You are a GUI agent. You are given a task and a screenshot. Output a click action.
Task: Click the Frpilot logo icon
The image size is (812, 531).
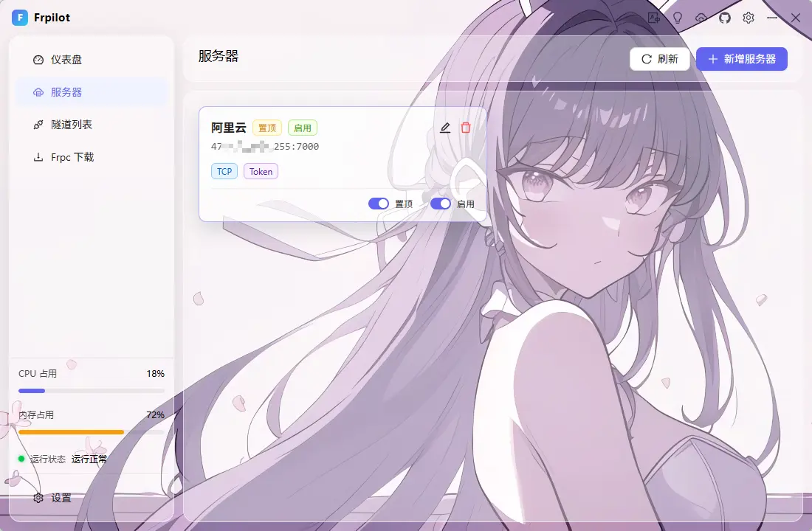(20, 17)
